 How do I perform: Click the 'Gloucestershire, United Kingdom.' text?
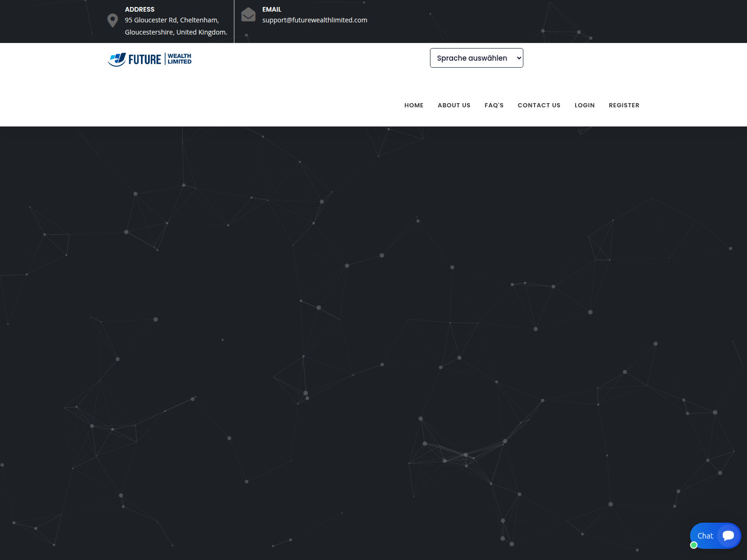[x=176, y=32]
